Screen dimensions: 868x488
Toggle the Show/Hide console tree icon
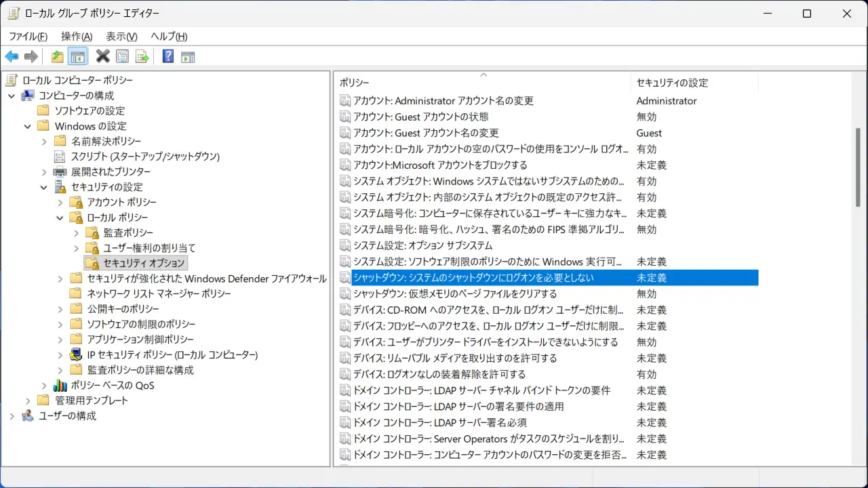pyautogui.click(x=78, y=57)
